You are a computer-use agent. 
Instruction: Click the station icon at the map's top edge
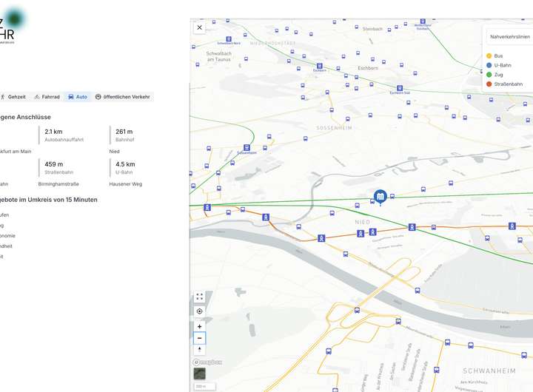(423, 21)
